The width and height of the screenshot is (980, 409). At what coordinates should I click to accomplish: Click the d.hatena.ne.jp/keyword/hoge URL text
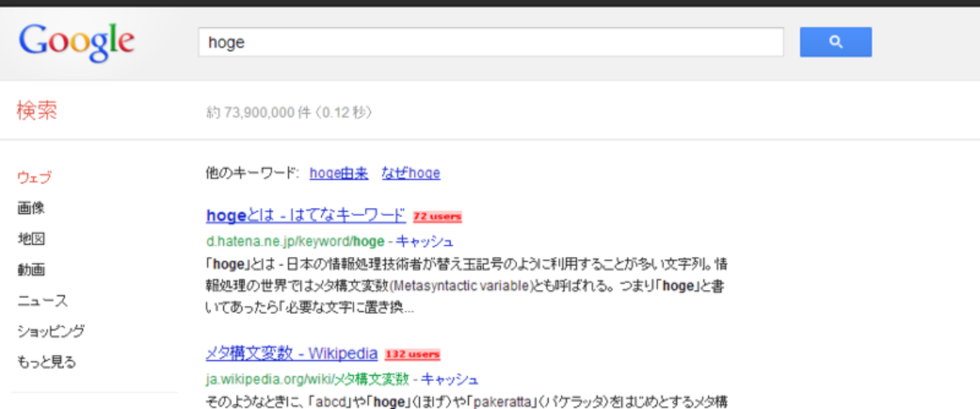pyautogui.click(x=295, y=242)
